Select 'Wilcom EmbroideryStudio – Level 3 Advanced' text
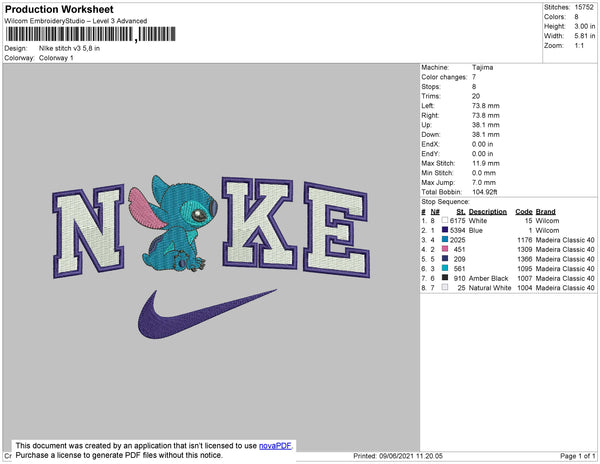Image resolution: width=600 pixels, height=464 pixels. [76, 21]
